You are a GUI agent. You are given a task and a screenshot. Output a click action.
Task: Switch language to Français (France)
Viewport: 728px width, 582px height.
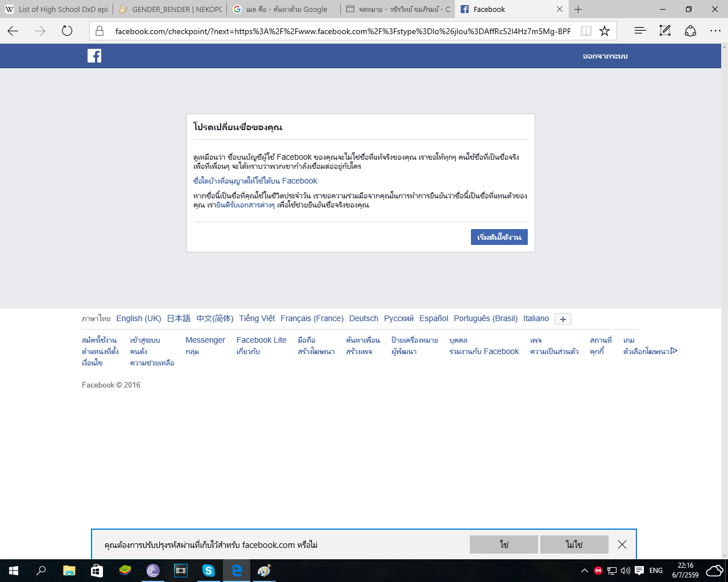tap(312, 318)
